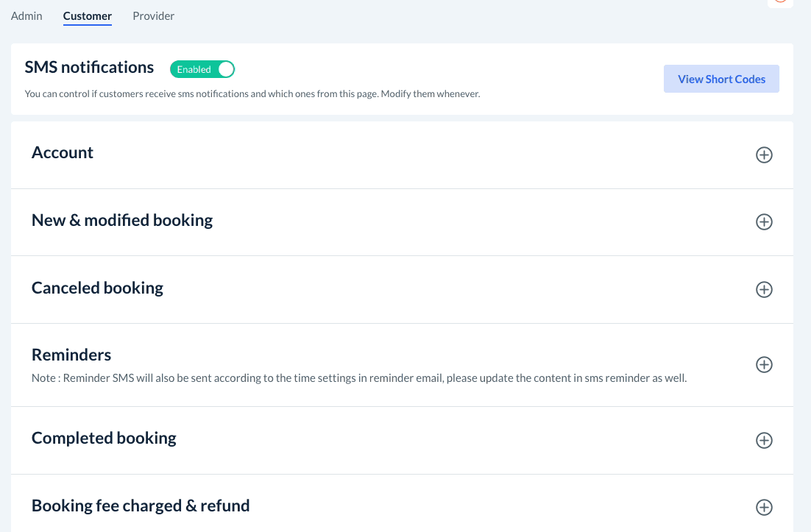Viewport: 811px width, 532px height.
Task: Open the Booking fee charged & refund heading
Action: point(141,506)
